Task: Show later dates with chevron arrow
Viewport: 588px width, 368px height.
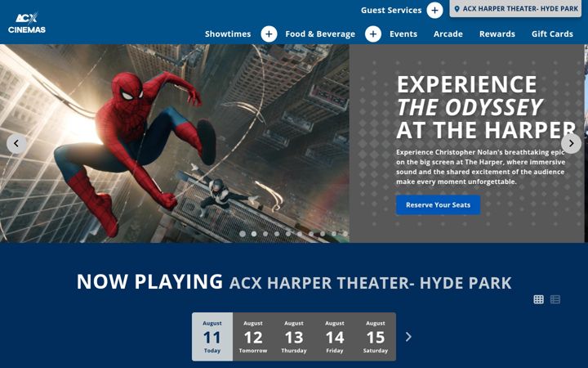Action: (x=408, y=336)
